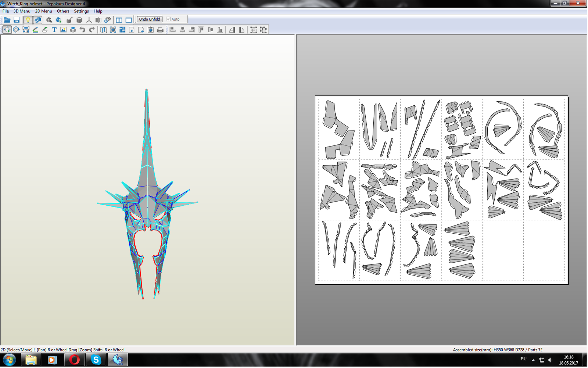This screenshot has height=368, width=588.
Task: Click the arrange parts grid icon
Action: (x=122, y=30)
